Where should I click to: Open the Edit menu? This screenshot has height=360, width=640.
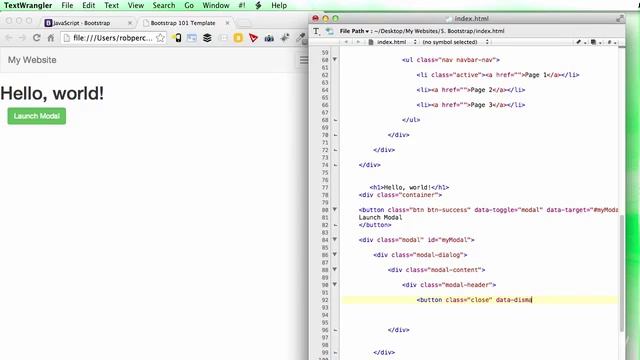click(x=89, y=5)
